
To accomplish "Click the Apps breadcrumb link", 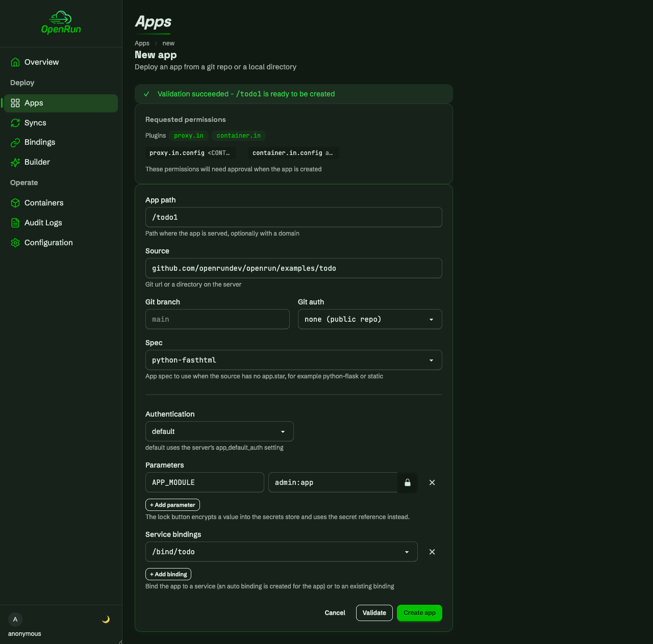I will pos(142,43).
